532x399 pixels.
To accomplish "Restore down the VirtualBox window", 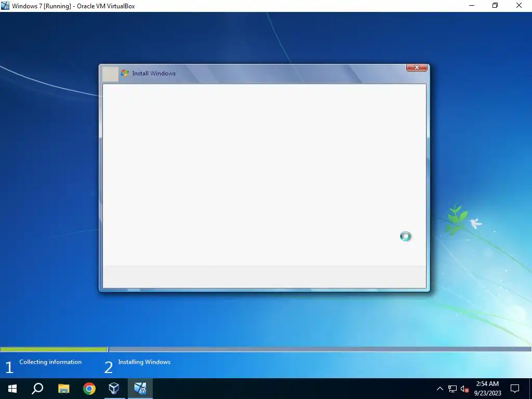I will [x=495, y=5].
